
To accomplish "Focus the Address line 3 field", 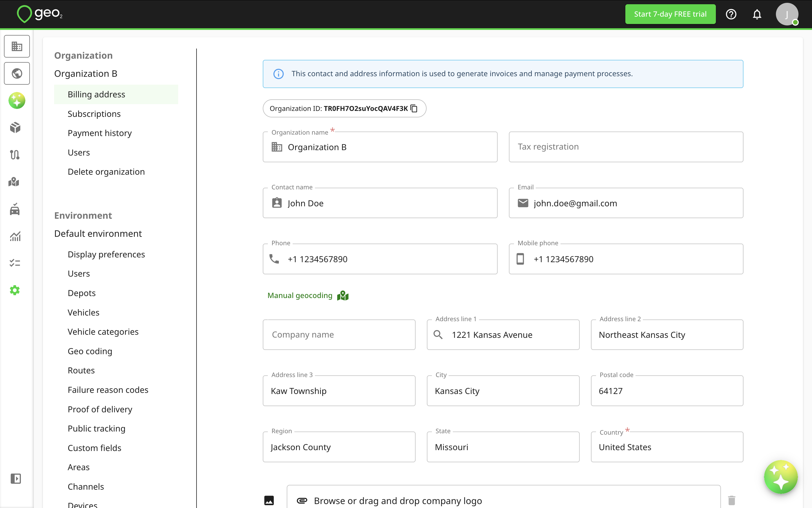I will [x=339, y=391].
